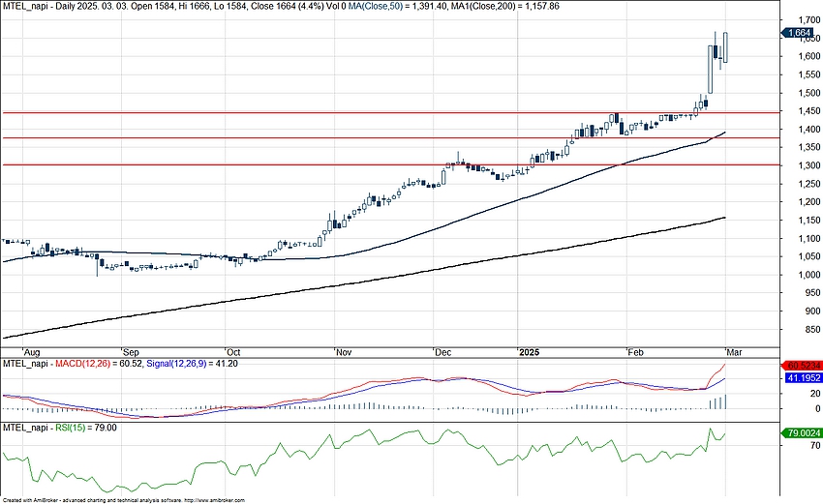Click the Created with AmiBroker footer text
Image resolution: width=823 pixels, height=504 pixels.
point(123,501)
